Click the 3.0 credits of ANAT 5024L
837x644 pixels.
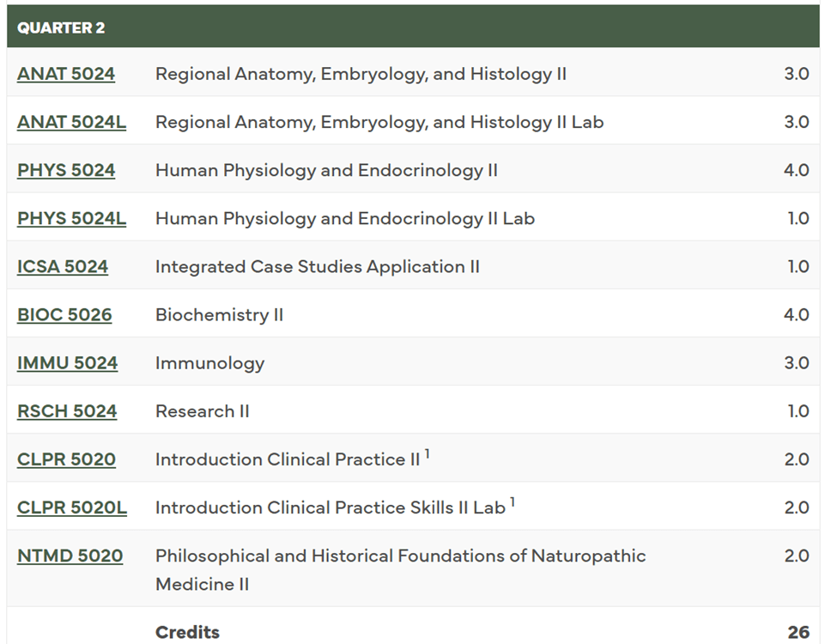point(797,122)
